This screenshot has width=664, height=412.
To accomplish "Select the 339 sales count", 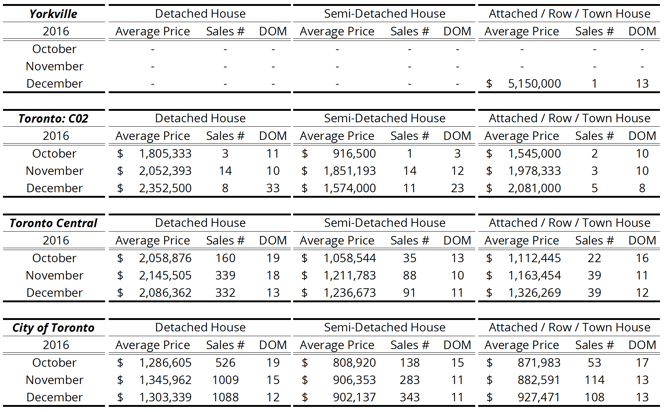I will coord(225,275).
